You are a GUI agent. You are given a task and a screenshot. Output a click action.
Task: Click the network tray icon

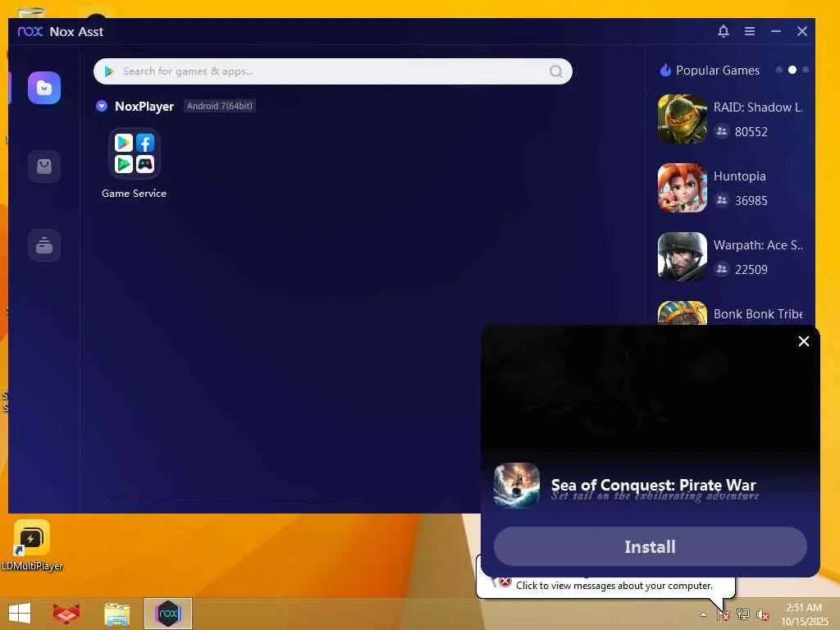(742, 614)
